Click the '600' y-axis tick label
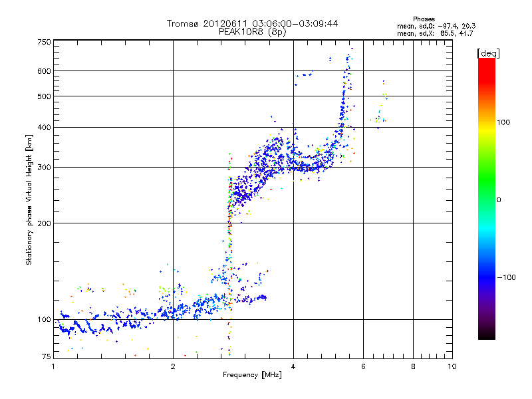 pyautogui.click(x=44, y=71)
